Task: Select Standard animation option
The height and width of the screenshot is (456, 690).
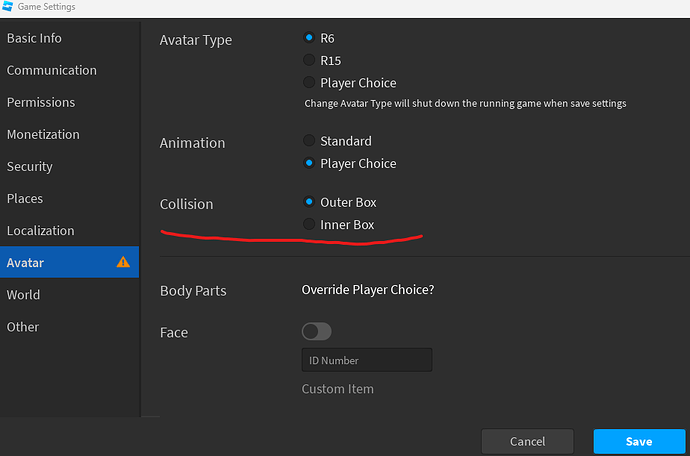Action: [x=309, y=141]
